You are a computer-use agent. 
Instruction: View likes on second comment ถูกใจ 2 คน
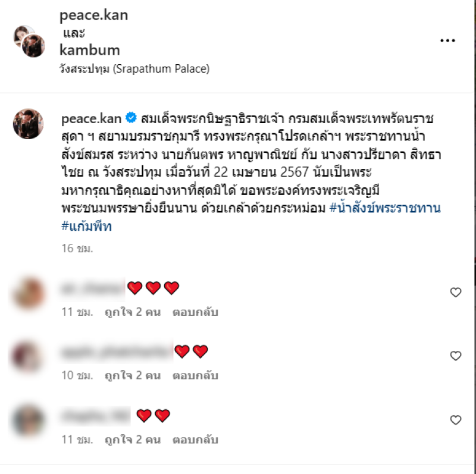coord(133,376)
